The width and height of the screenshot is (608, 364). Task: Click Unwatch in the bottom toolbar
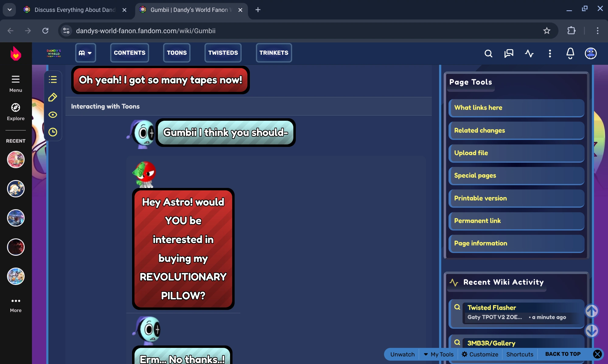pos(402,354)
